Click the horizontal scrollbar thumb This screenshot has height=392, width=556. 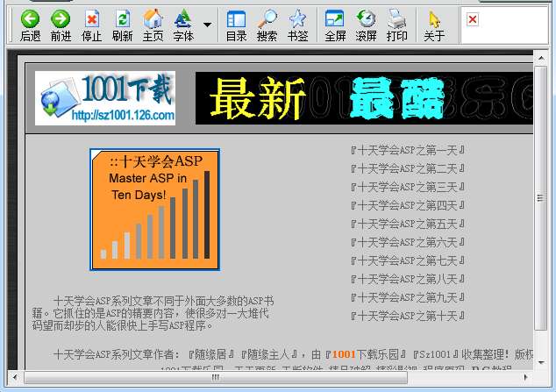[x=216, y=377]
